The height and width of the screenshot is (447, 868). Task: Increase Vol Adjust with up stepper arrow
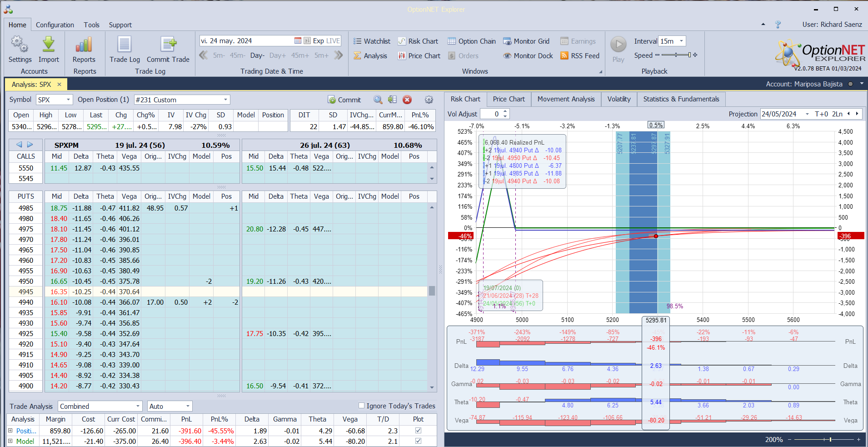coord(505,111)
